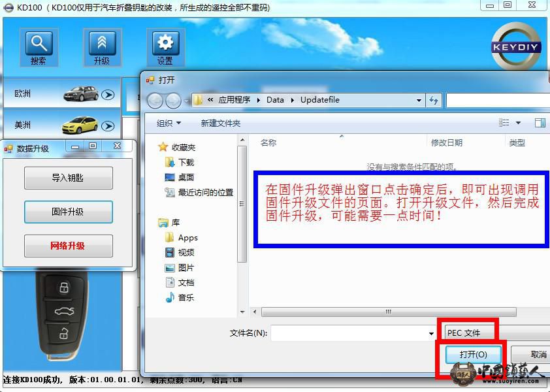Open the filename history dropdown arrow
This screenshot has height=392, width=550.
click(431, 333)
